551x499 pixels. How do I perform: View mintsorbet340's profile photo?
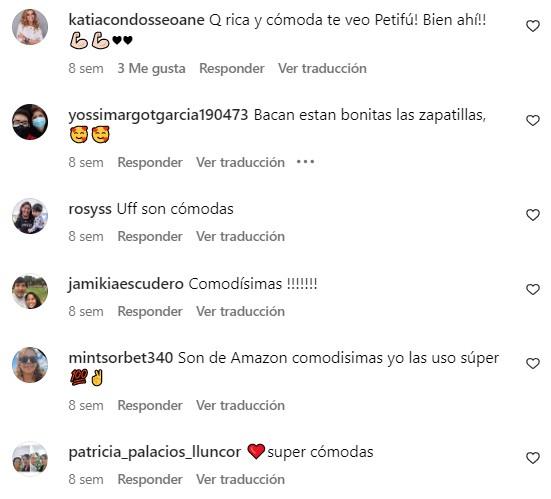pos(30,364)
